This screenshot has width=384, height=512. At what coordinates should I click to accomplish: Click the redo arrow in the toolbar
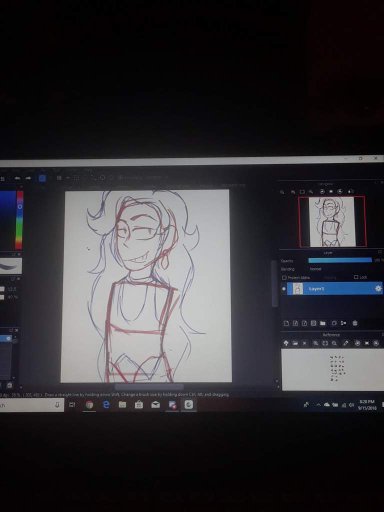(28, 179)
